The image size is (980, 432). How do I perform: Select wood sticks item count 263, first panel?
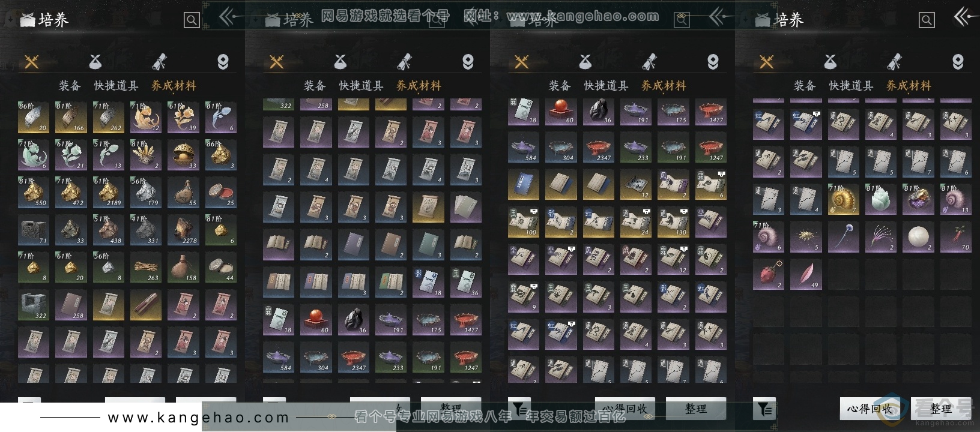(146, 267)
